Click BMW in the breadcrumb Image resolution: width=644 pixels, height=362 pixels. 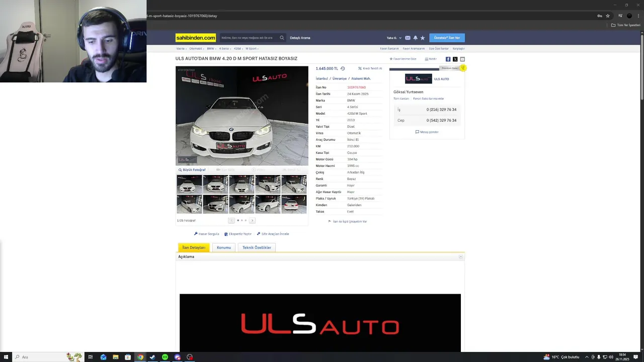pos(210,49)
